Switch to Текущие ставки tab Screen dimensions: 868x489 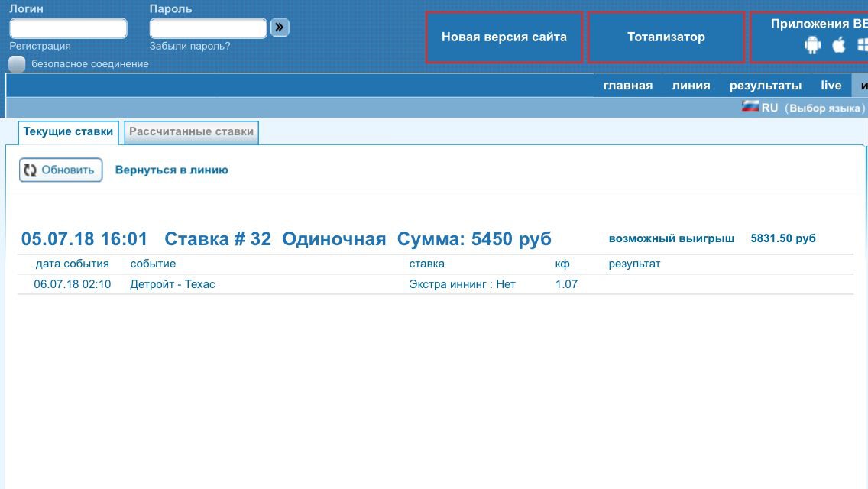point(68,132)
